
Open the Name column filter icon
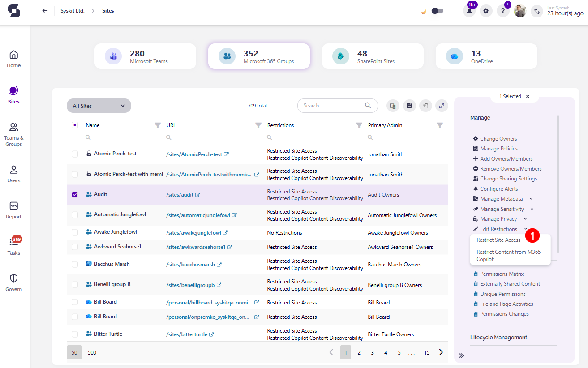coord(157,125)
